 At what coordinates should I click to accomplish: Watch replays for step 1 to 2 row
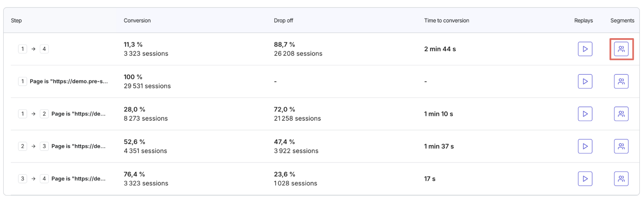[585, 114]
